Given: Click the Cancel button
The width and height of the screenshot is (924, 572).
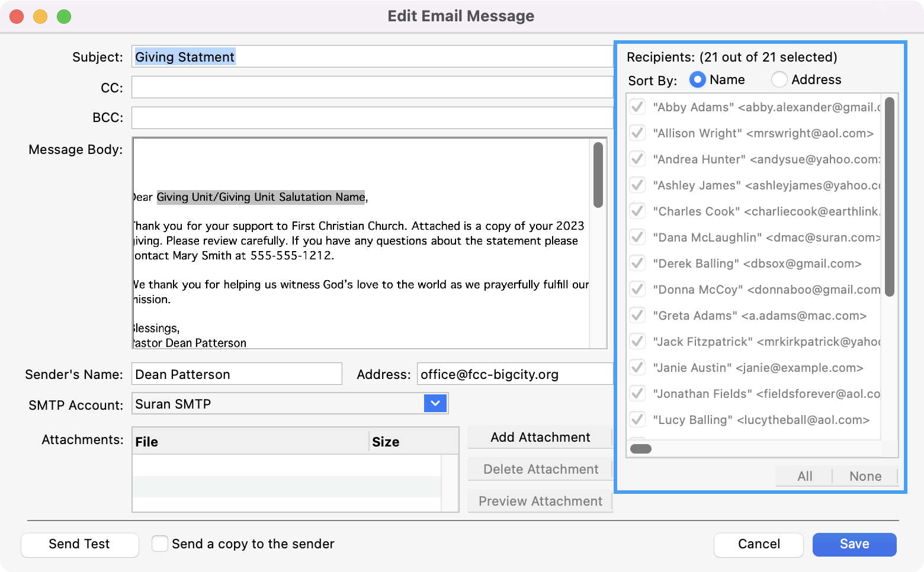Looking at the screenshot, I should coord(758,544).
